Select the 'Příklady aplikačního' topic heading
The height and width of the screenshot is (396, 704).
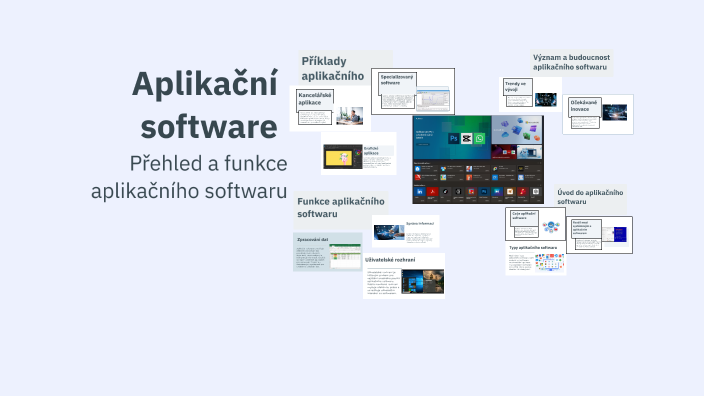333,68
